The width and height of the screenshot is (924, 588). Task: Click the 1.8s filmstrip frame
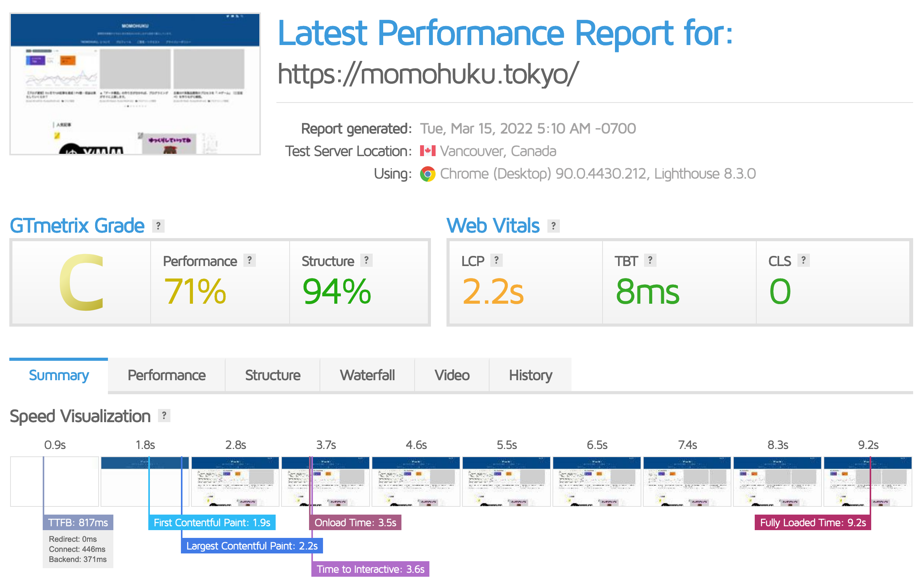tap(145, 482)
